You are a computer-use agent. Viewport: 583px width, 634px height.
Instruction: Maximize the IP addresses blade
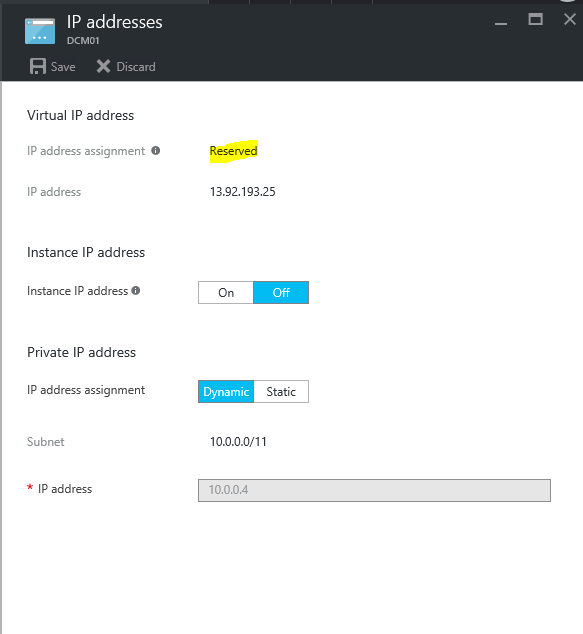click(x=535, y=19)
